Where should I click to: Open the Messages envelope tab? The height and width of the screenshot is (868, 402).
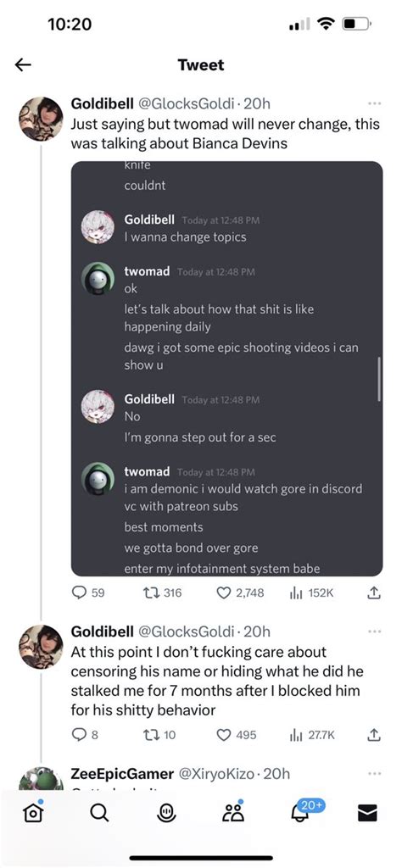click(367, 813)
